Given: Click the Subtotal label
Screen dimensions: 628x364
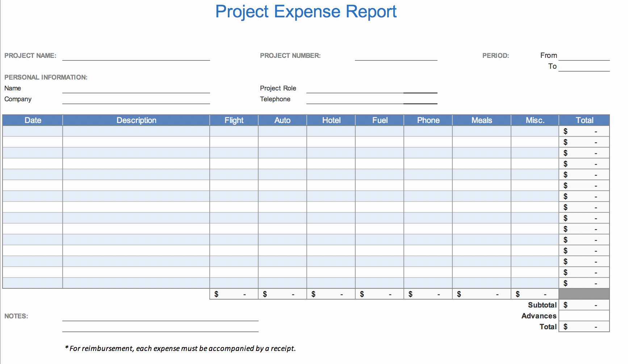Looking at the screenshot, I should click(x=542, y=305).
